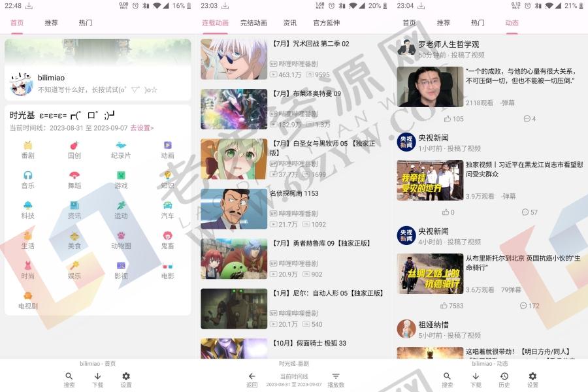Open 名侦探柯南 1153 thumbnail
Viewport: 588px width, 392px height.
click(234, 209)
